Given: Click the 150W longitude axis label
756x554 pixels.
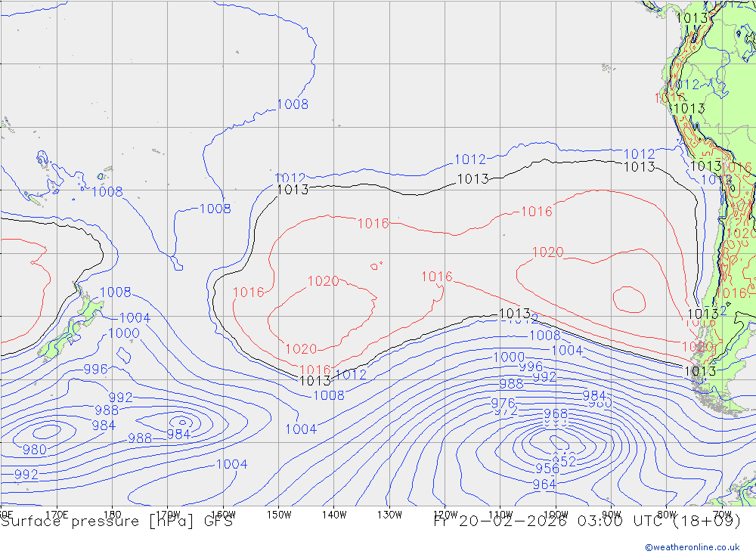Looking at the screenshot, I should (x=279, y=515).
